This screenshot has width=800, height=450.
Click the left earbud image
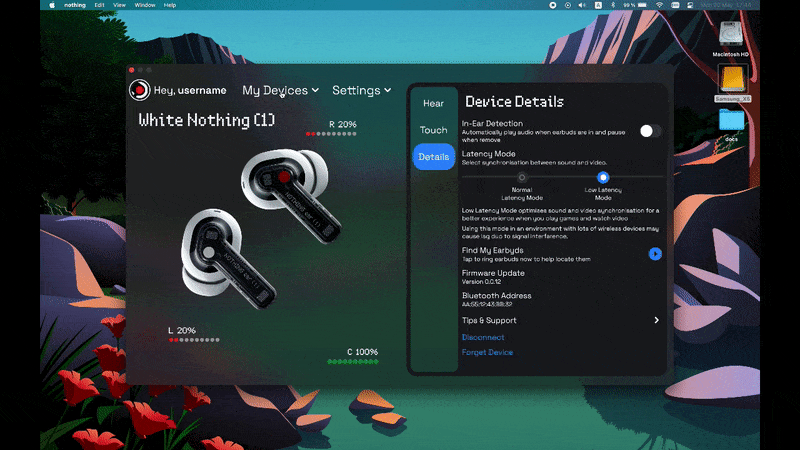pyautogui.click(x=227, y=257)
